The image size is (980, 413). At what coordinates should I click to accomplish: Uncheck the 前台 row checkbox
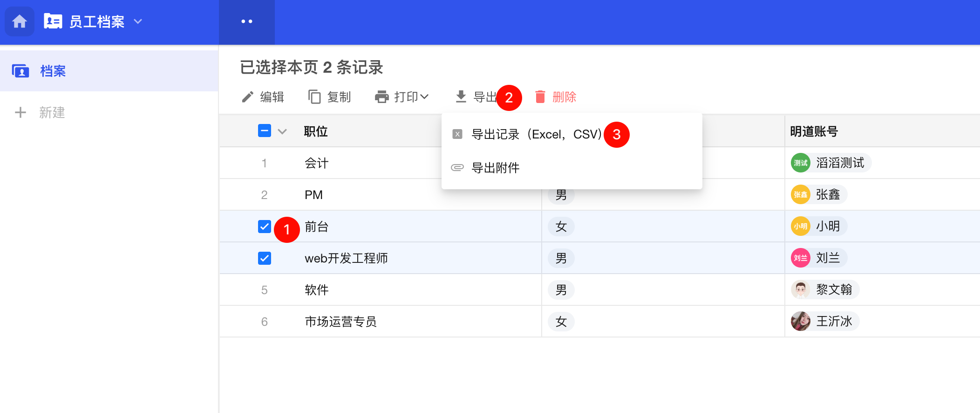click(265, 227)
